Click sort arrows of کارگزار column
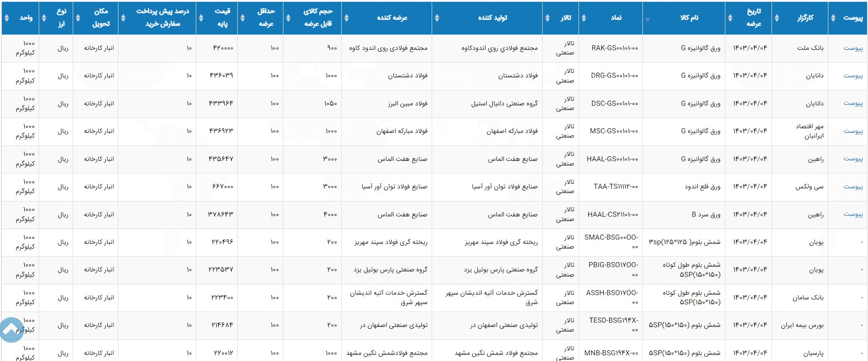Viewport: 868px width, 361px height. (777, 18)
